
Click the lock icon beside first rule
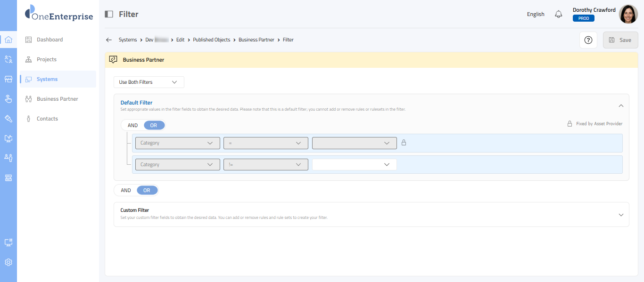(x=403, y=143)
